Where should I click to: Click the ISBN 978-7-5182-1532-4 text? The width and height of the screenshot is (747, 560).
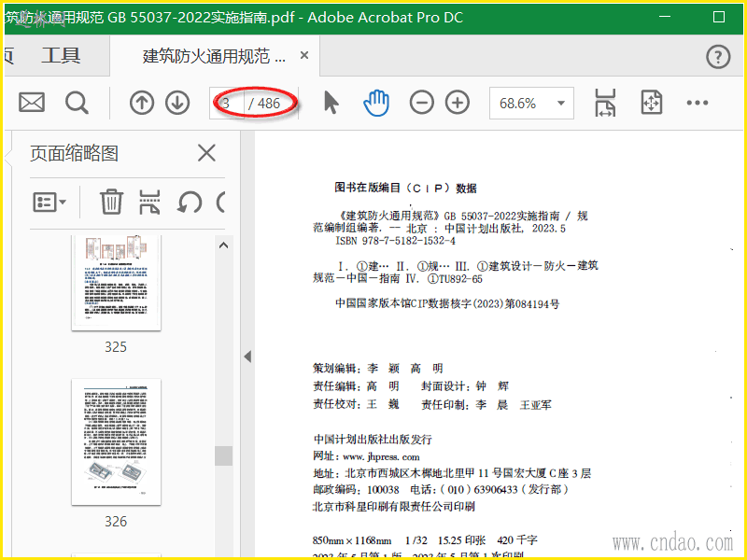(x=395, y=241)
